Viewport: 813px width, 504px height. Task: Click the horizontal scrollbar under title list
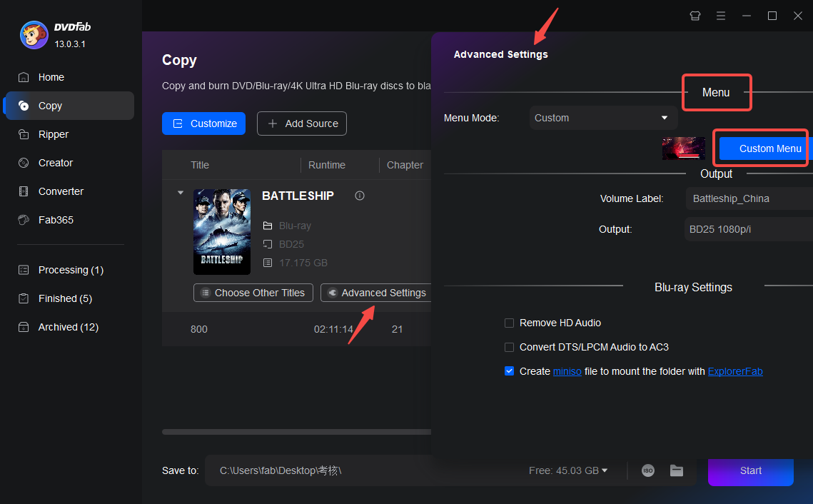point(297,432)
